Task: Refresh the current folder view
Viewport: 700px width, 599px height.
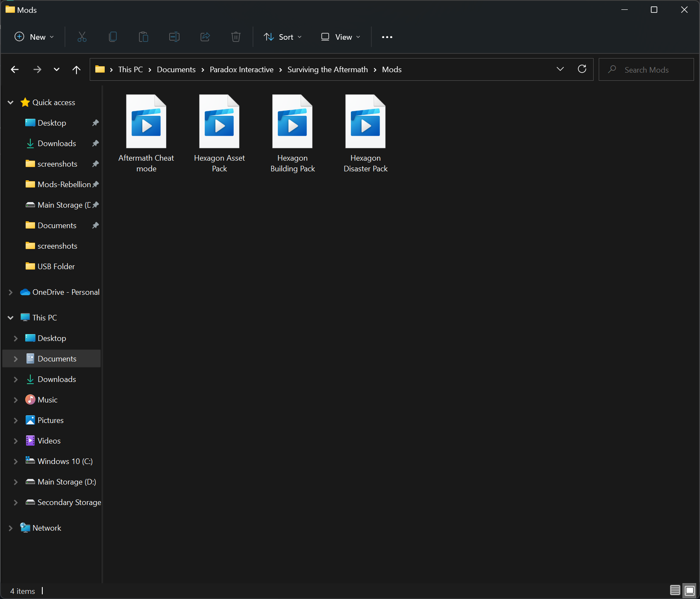Action: pos(582,69)
